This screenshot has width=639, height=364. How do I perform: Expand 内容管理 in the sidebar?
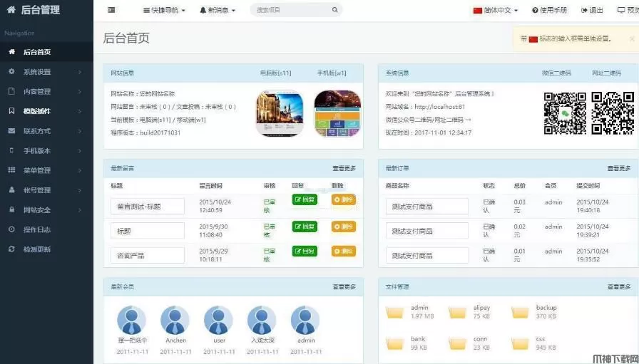click(37, 92)
